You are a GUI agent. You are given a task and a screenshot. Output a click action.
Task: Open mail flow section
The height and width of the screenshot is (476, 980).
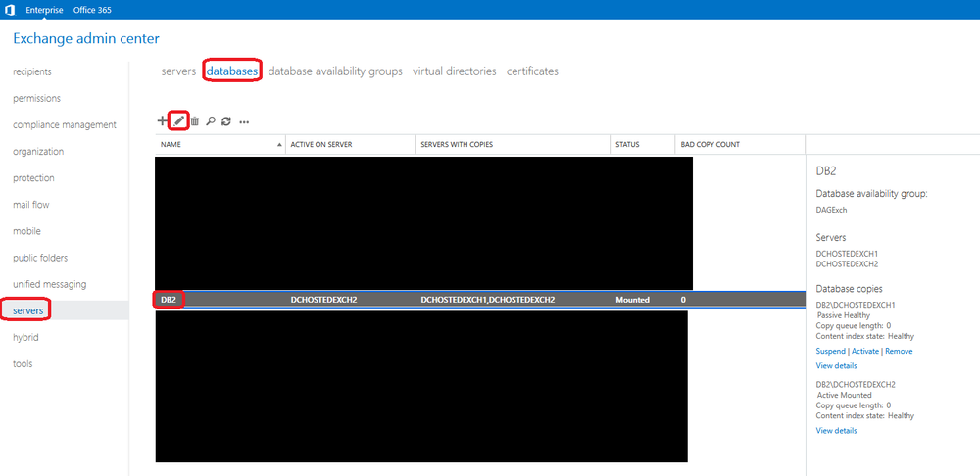31,205
